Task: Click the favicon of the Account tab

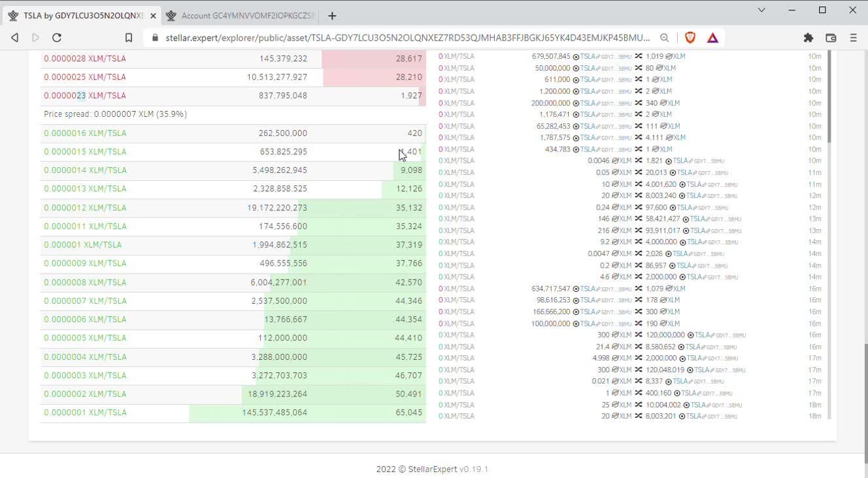Action: pos(171,16)
